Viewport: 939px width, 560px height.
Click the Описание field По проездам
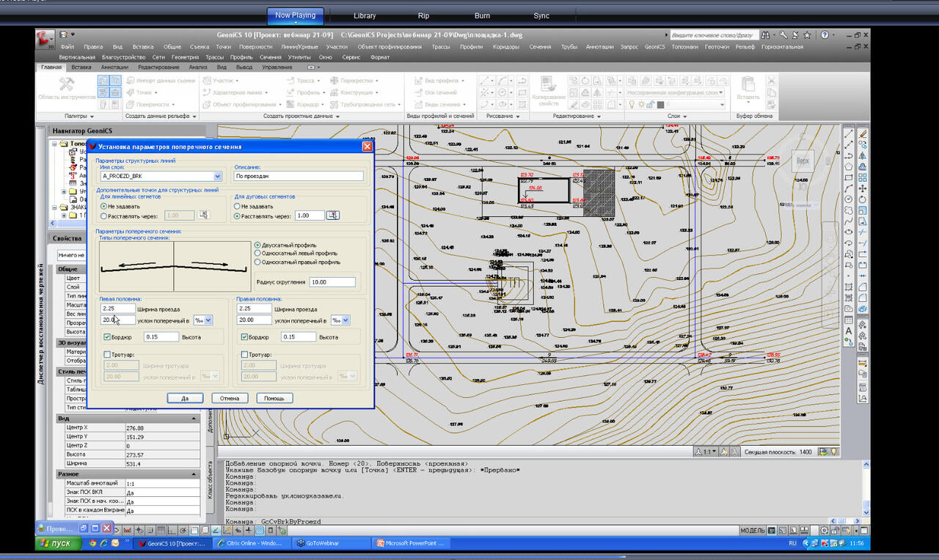coord(299,177)
